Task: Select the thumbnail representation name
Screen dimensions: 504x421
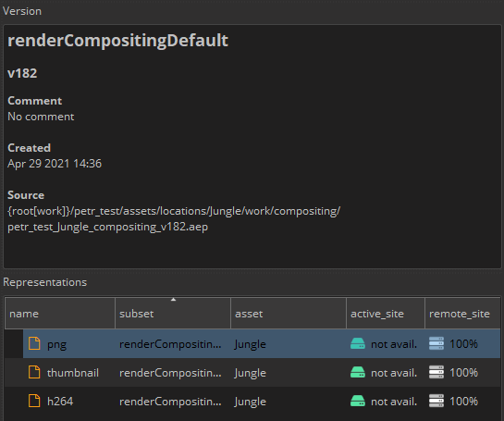Action: point(73,373)
